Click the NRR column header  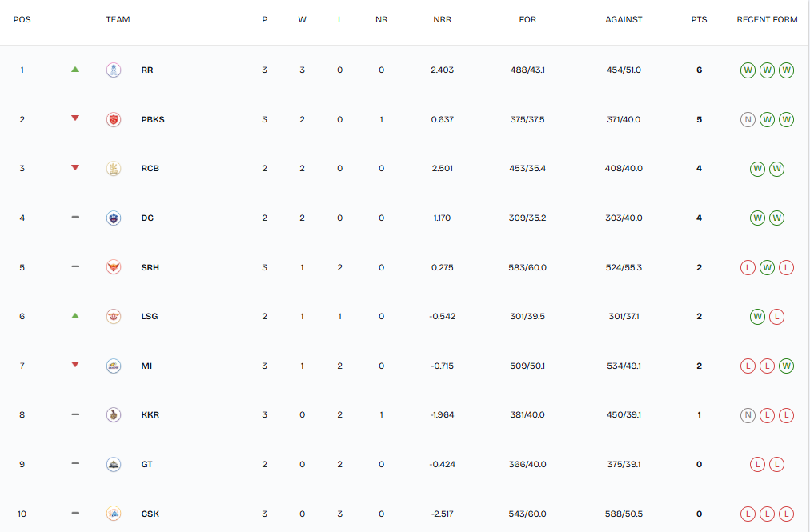point(442,20)
